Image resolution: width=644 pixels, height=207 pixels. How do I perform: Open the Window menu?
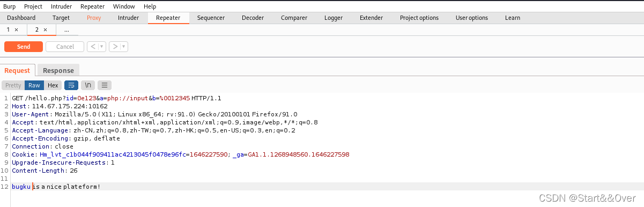point(124,6)
